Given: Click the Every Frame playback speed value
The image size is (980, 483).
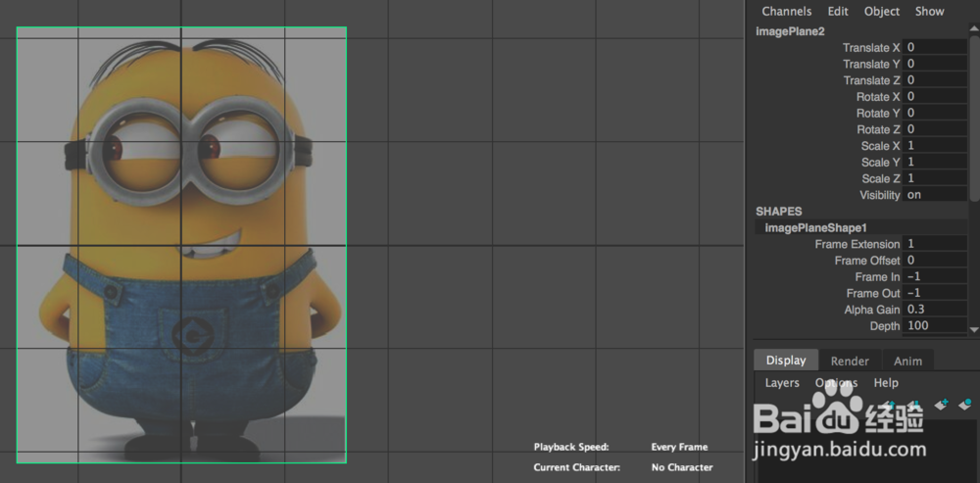Looking at the screenshot, I should click(x=679, y=448).
